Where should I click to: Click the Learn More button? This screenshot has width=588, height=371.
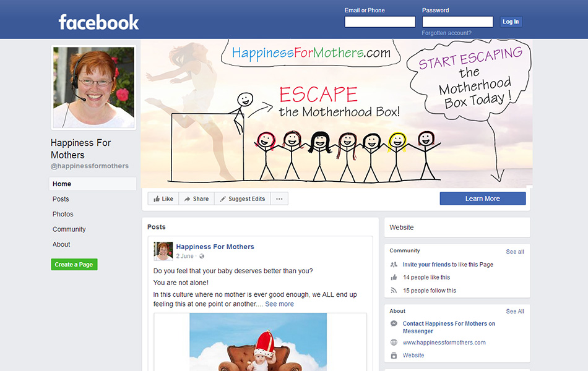pyautogui.click(x=483, y=198)
